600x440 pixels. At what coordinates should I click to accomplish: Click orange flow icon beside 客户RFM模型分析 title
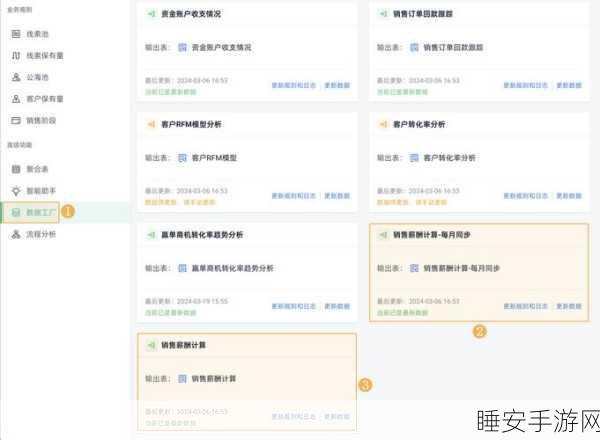point(152,124)
